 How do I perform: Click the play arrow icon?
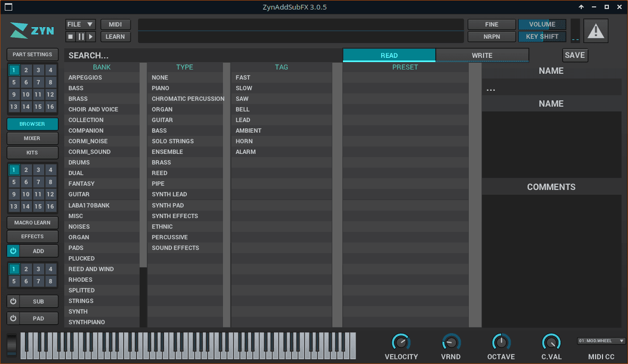pos(91,37)
